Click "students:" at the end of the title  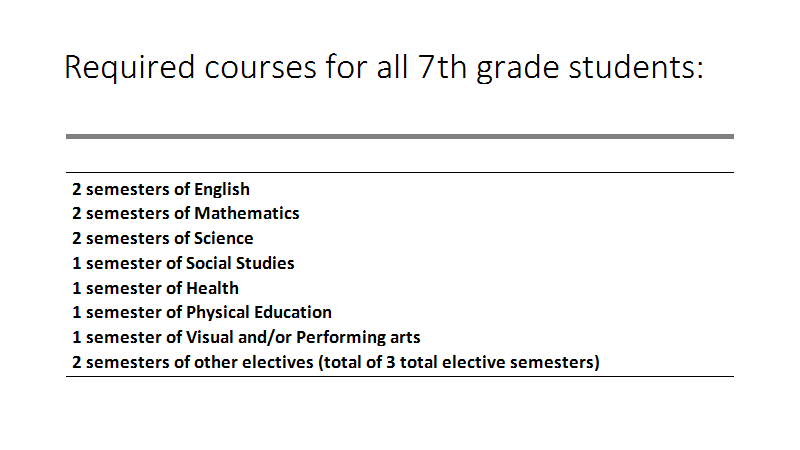coord(636,67)
